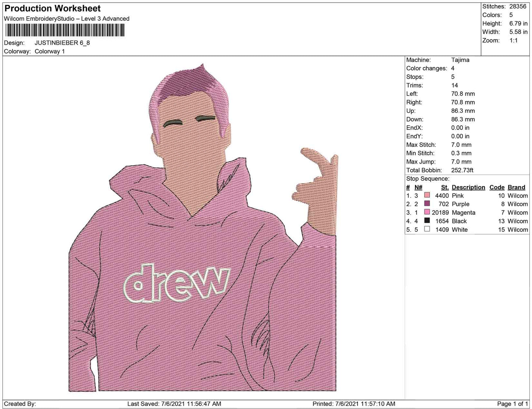This screenshot has width=532, height=409.
Task: Click the 'EndY:' value
Action: [461, 136]
